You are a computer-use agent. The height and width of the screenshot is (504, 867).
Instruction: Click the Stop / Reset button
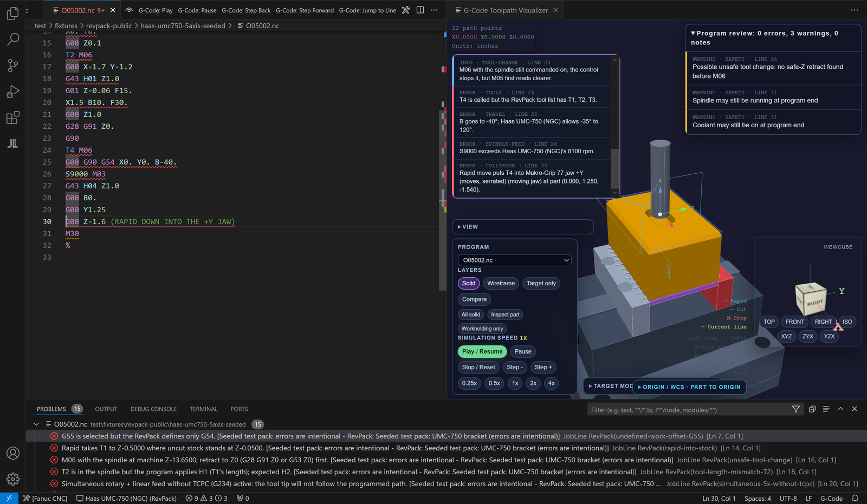point(478,368)
